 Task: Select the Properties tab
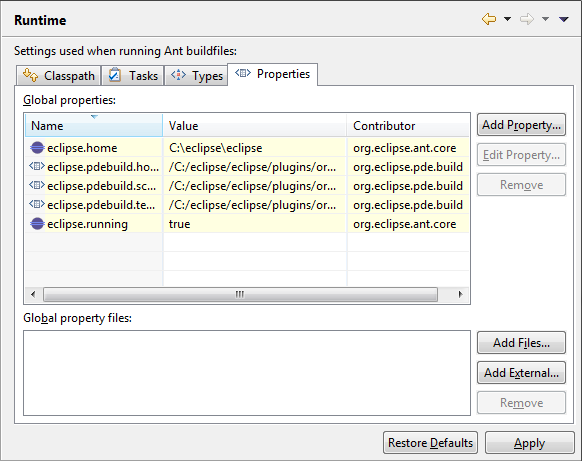tap(272, 74)
